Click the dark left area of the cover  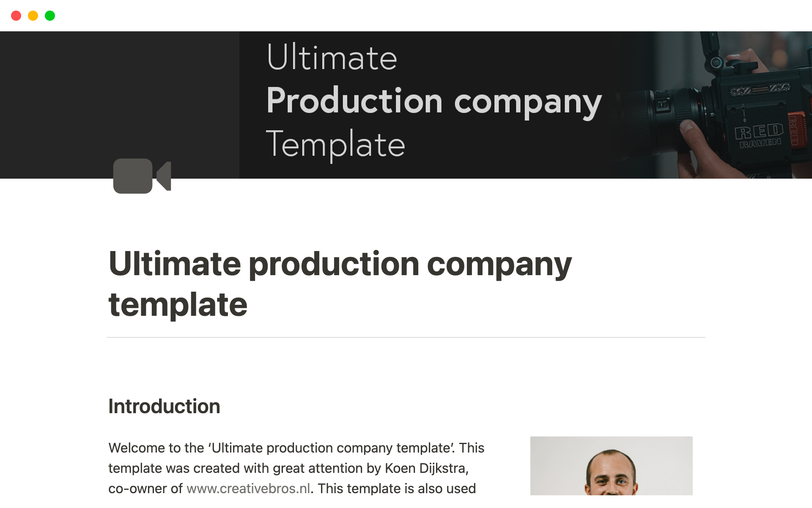(x=118, y=93)
